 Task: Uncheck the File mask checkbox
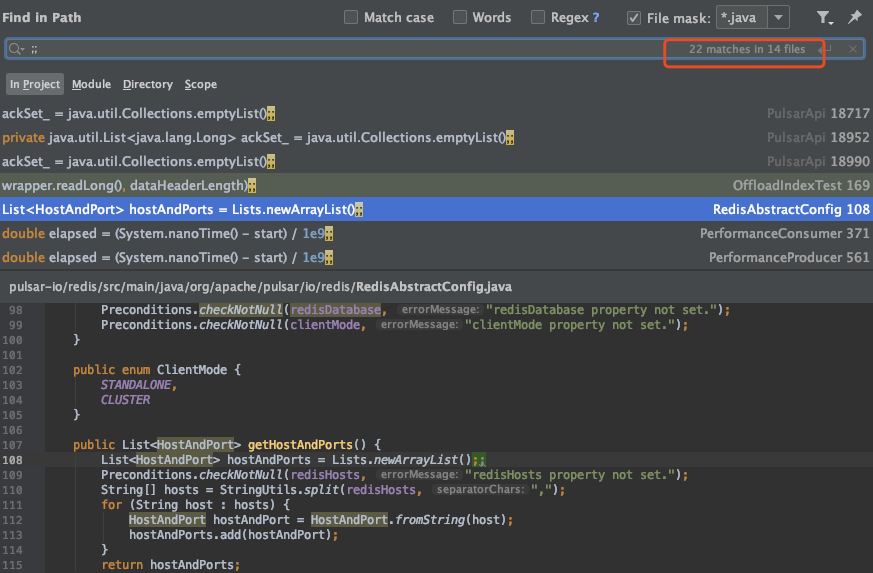coord(634,18)
